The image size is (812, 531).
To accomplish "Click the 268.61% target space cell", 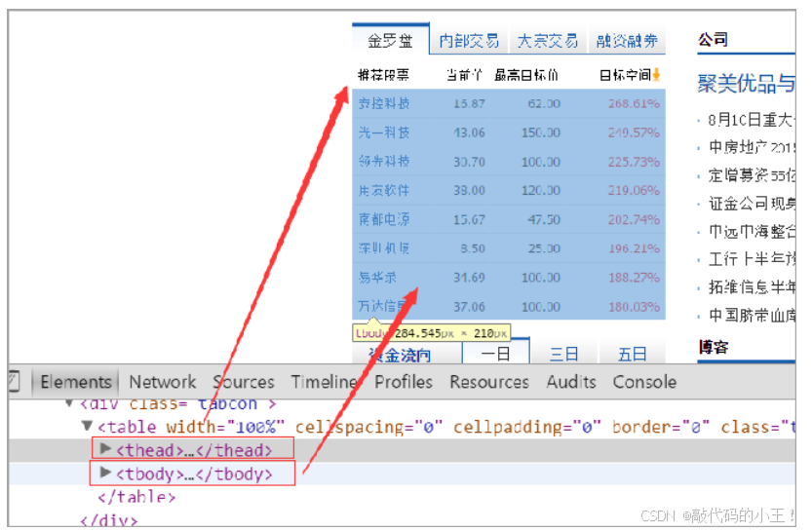I will pyautogui.click(x=634, y=103).
